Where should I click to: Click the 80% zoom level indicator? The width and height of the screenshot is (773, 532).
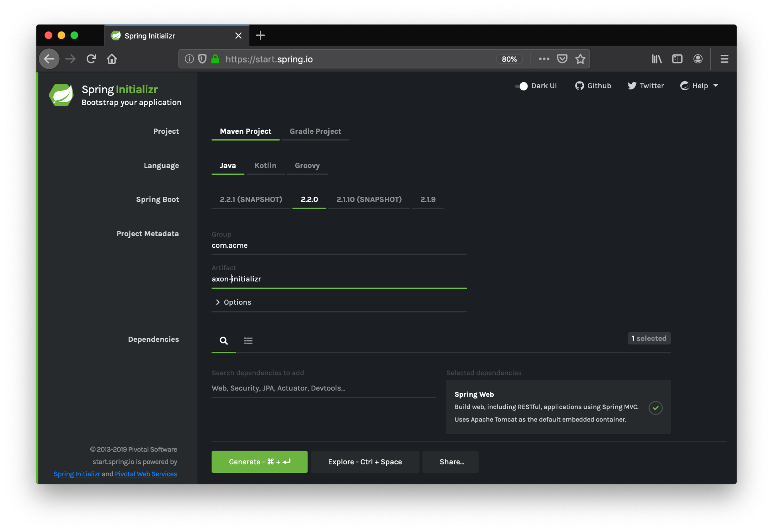[x=509, y=59]
